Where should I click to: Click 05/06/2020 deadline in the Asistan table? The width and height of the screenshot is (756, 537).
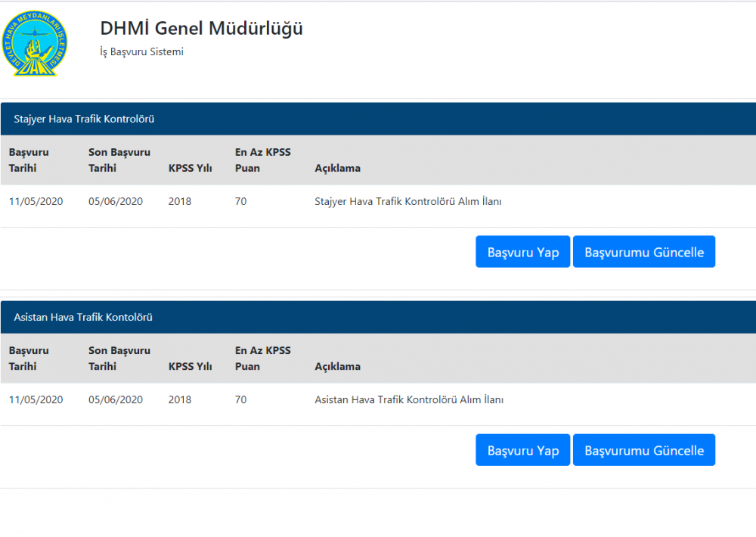(116, 399)
